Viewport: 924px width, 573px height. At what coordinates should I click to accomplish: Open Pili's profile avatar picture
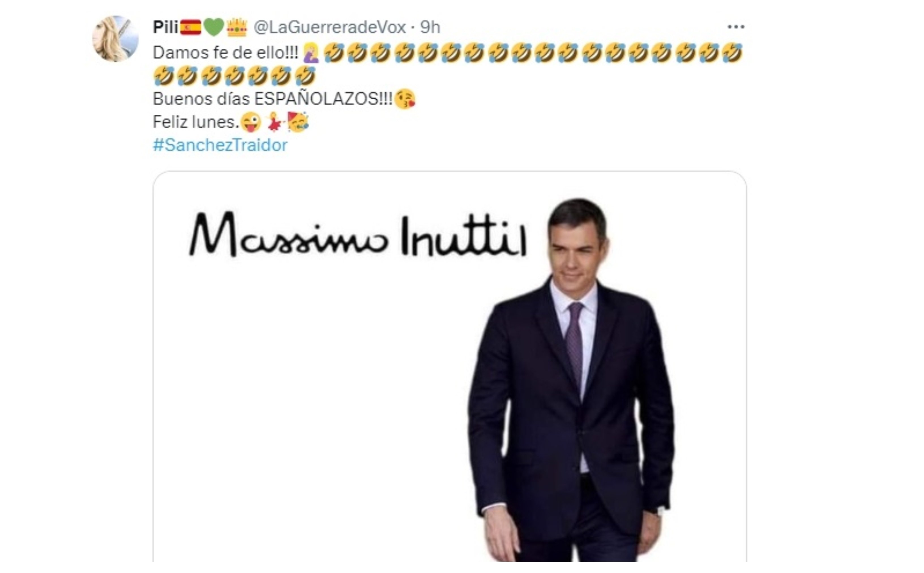click(115, 39)
